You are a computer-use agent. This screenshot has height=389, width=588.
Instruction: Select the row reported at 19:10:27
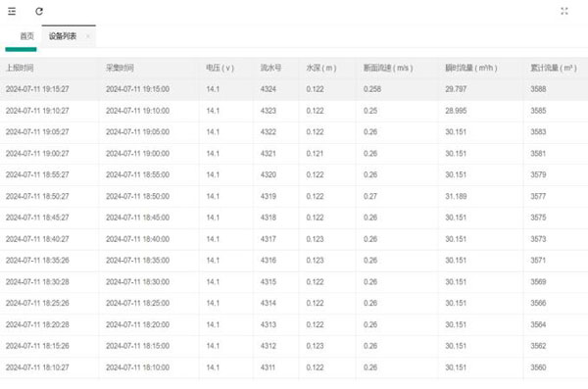coord(294,111)
